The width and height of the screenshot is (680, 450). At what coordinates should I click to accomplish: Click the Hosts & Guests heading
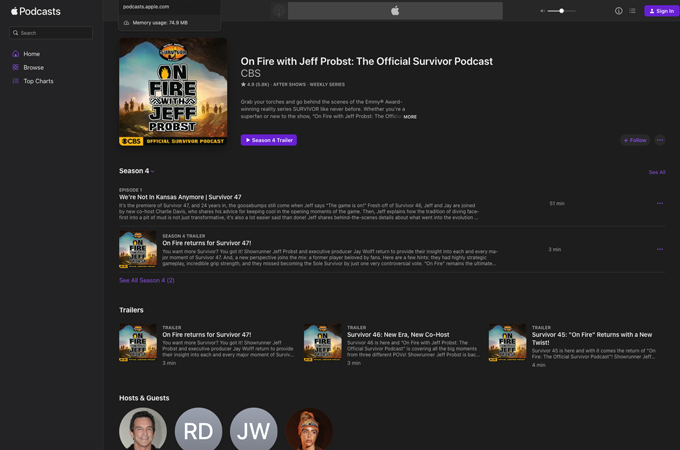(144, 398)
